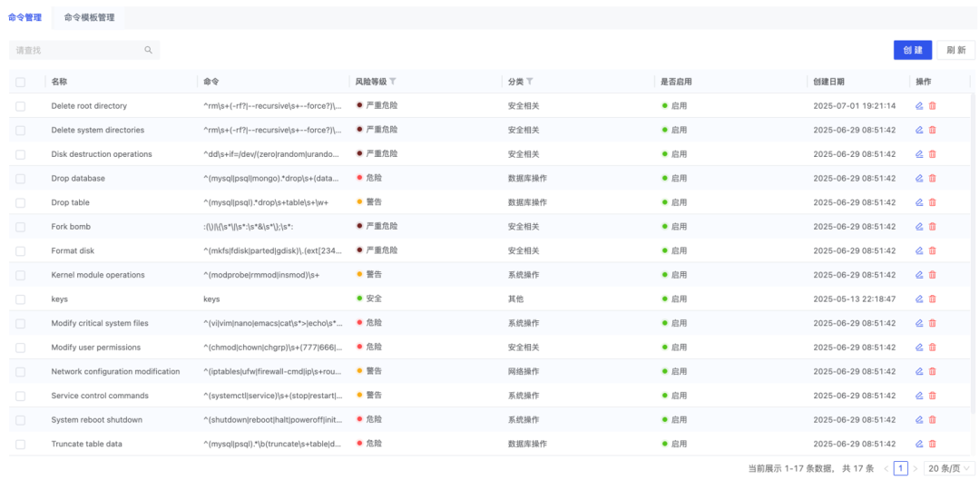Tick Service control commands checkbox
Screen dimensions: 980x480
pos(21,397)
